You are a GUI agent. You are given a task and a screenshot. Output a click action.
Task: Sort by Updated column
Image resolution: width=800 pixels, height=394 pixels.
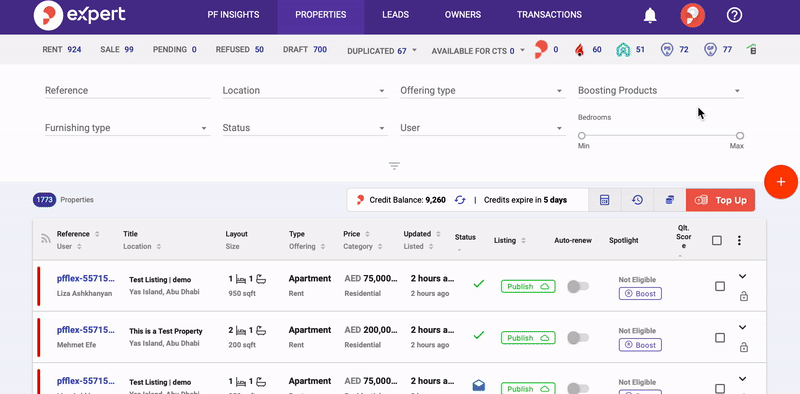(438, 234)
